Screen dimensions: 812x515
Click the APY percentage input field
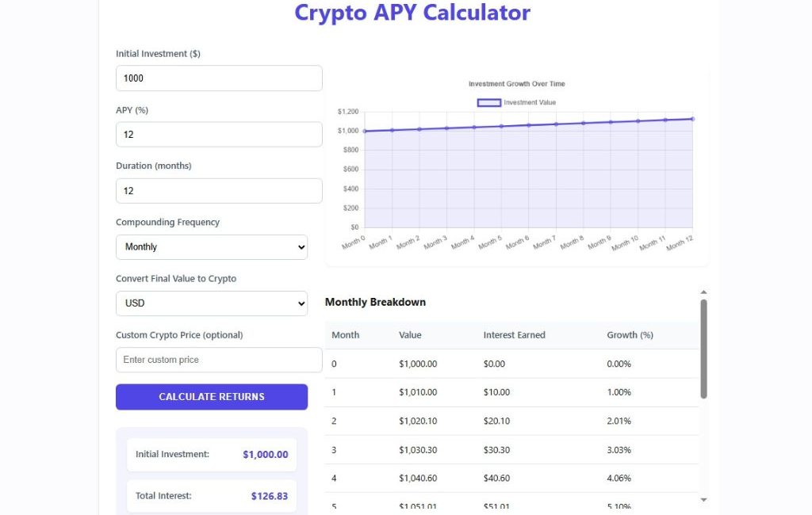pyautogui.click(x=219, y=135)
